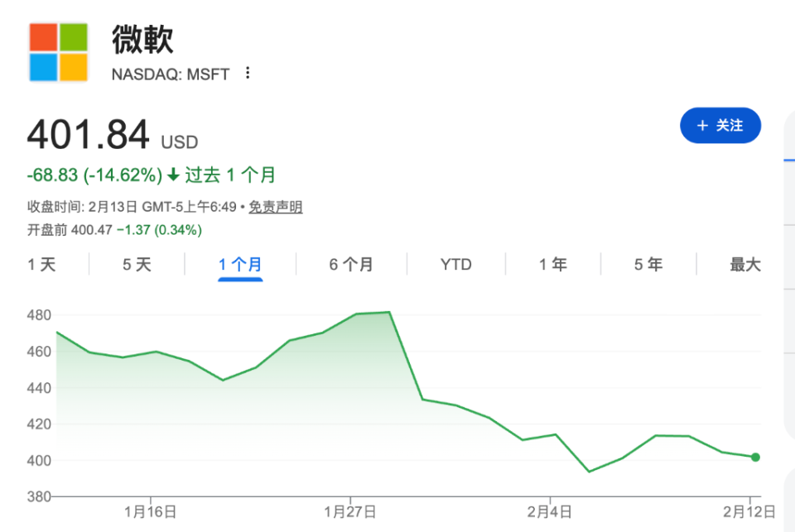This screenshot has width=795, height=532.
Task: Show the 最大 time range
Action: tap(744, 264)
